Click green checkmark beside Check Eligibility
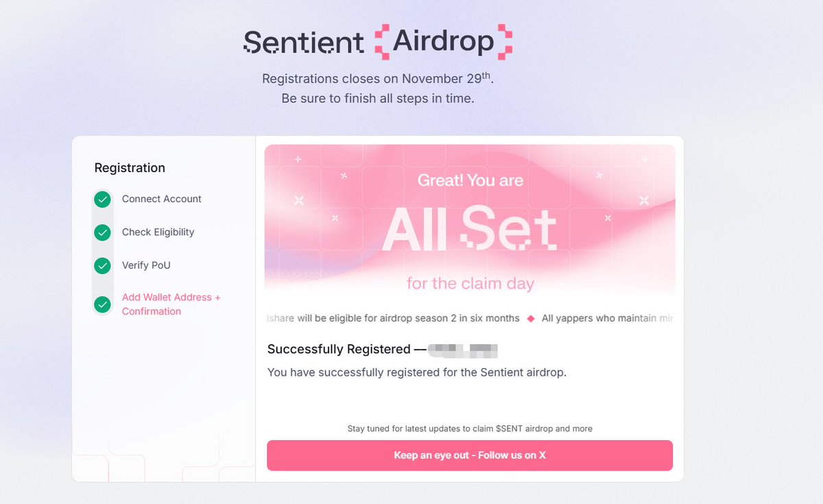 pyautogui.click(x=102, y=232)
